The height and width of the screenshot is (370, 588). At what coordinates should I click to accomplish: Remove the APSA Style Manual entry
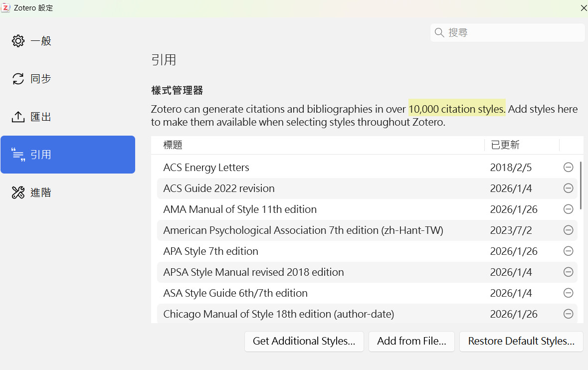click(x=568, y=272)
